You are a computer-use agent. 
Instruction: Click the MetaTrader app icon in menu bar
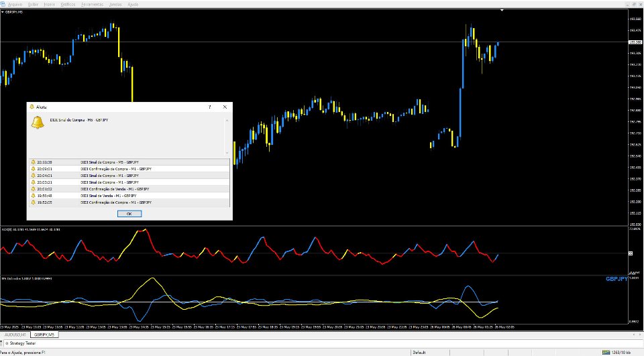coord(3,5)
